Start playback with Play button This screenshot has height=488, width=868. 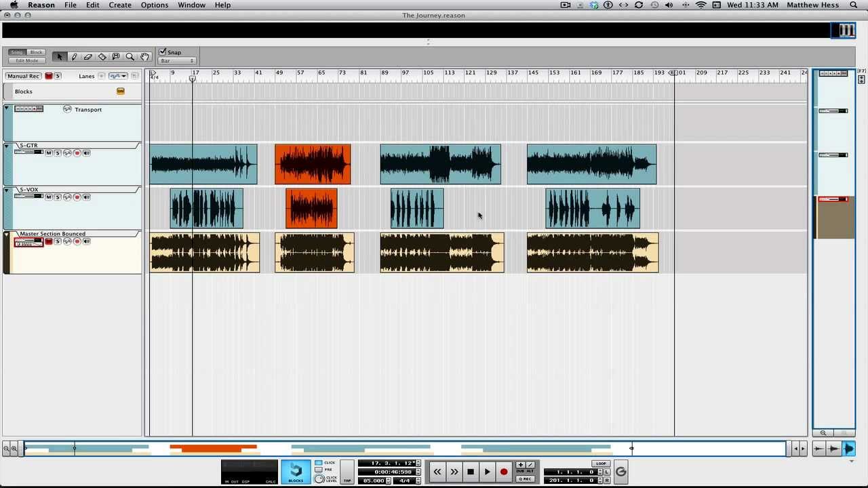point(487,472)
